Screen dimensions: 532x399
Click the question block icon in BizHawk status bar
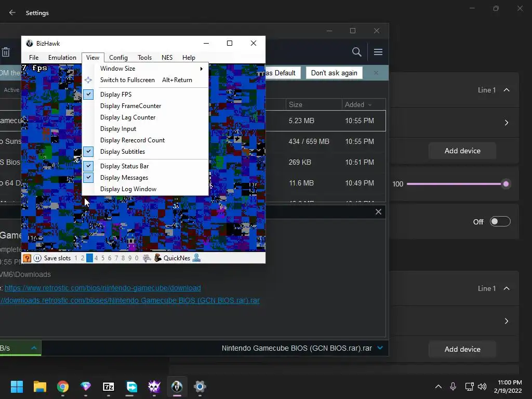(27, 258)
